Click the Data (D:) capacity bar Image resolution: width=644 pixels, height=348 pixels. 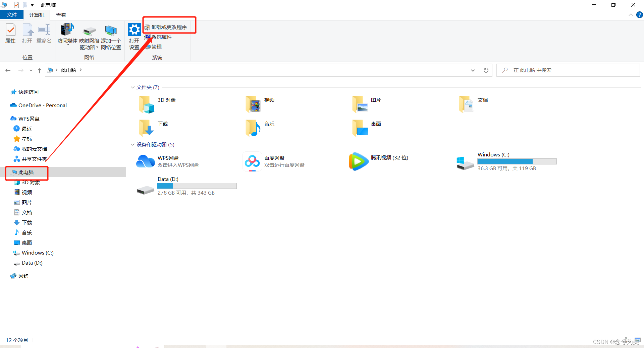(197, 186)
